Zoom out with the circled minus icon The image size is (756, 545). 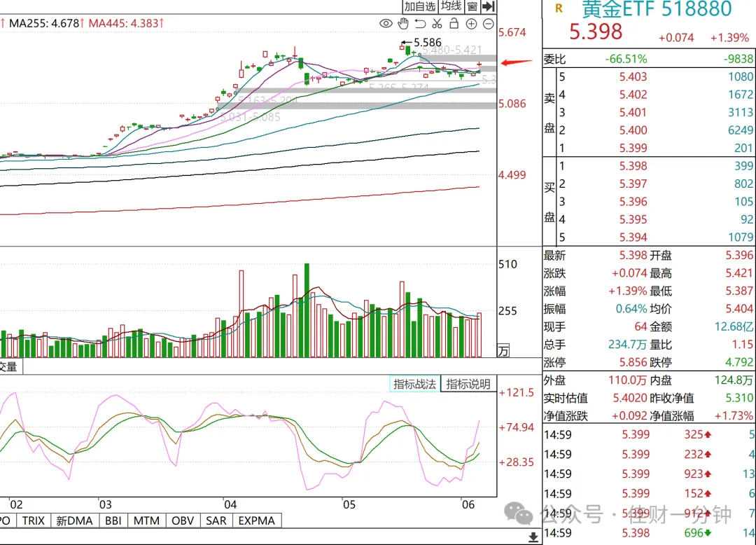pyautogui.click(x=489, y=24)
